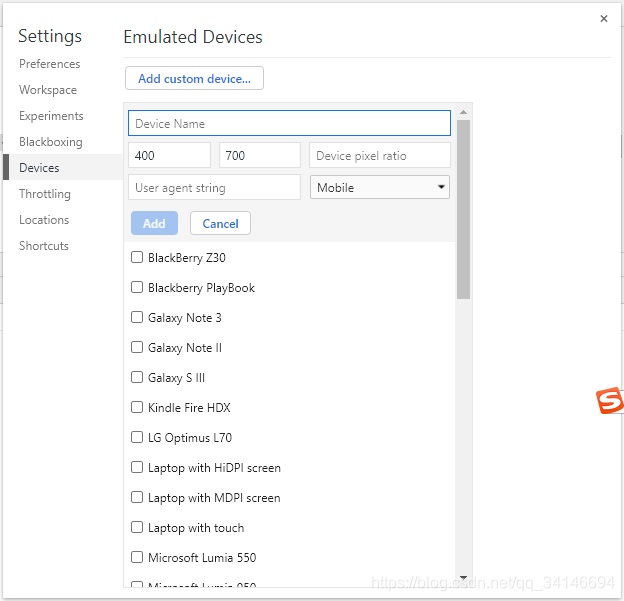Click the device list scroll up arrow
624x601 pixels.
click(x=463, y=112)
